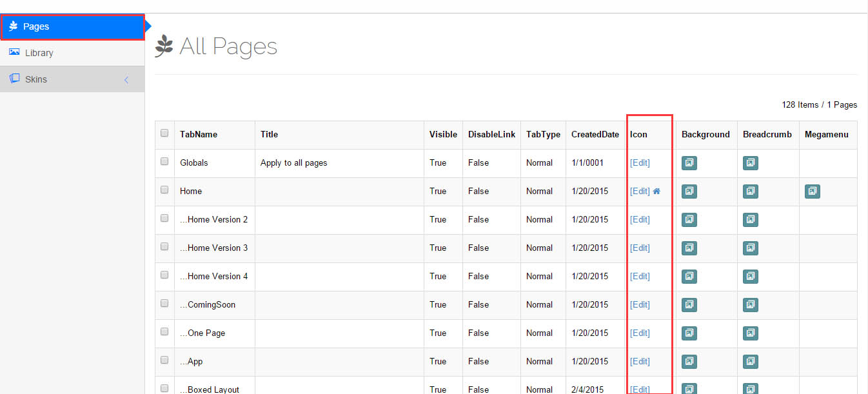Check the Globals row checkbox
This screenshot has height=394, width=868.
(x=164, y=162)
